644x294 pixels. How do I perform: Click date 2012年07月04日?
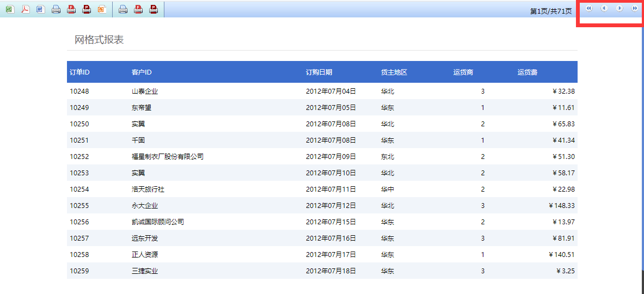click(x=330, y=91)
